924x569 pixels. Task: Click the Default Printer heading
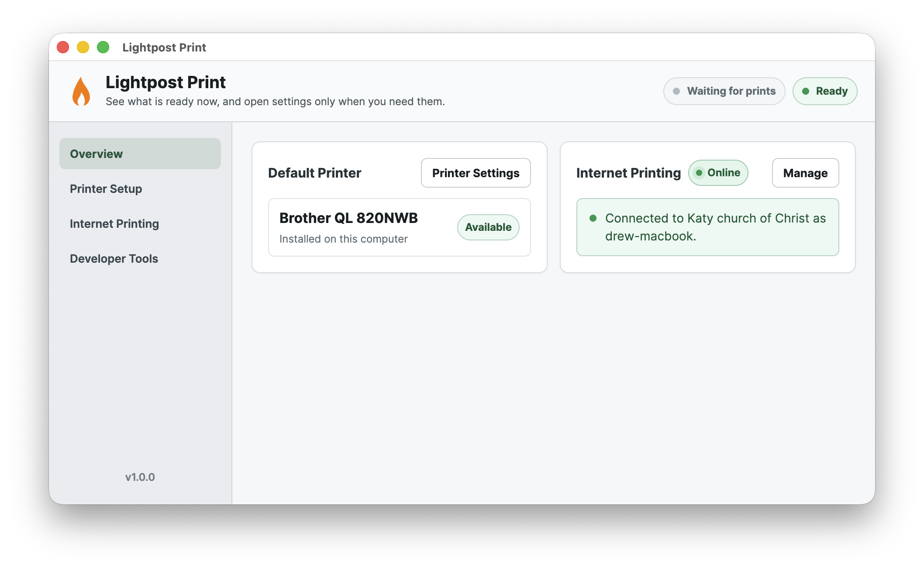click(x=314, y=173)
